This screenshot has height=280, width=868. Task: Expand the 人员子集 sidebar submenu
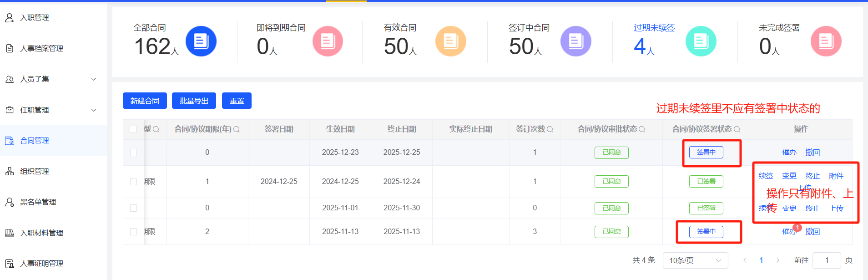(94, 79)
